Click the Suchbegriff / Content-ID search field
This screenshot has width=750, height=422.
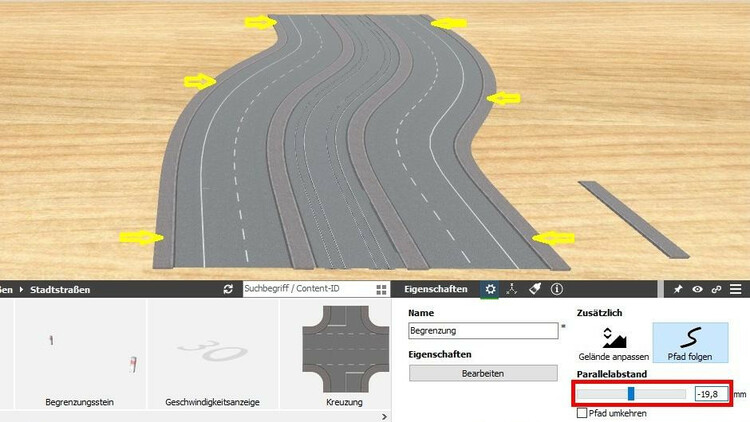click(309, 289)
